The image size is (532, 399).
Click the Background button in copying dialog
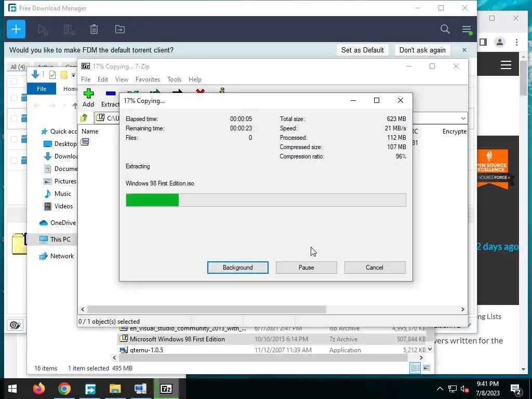point(238,268)
